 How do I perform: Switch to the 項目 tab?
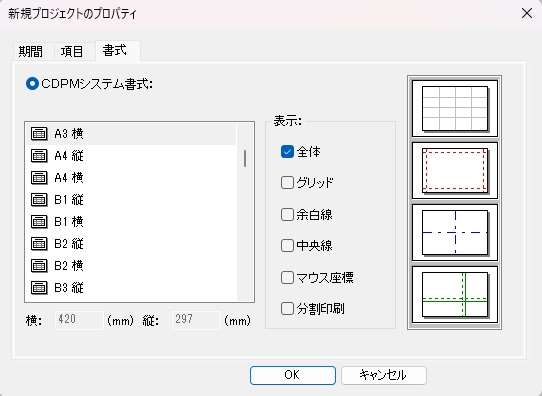(x=72, y=51)
